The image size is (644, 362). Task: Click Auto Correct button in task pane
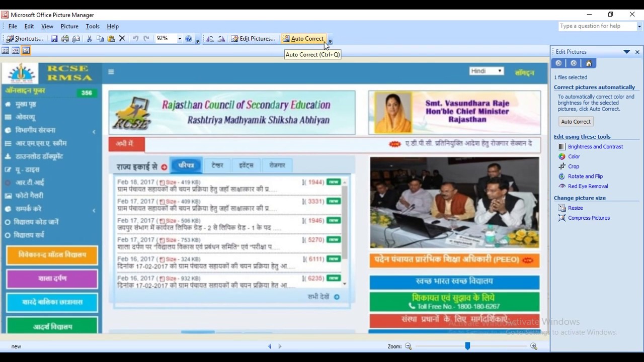[576, 122]
